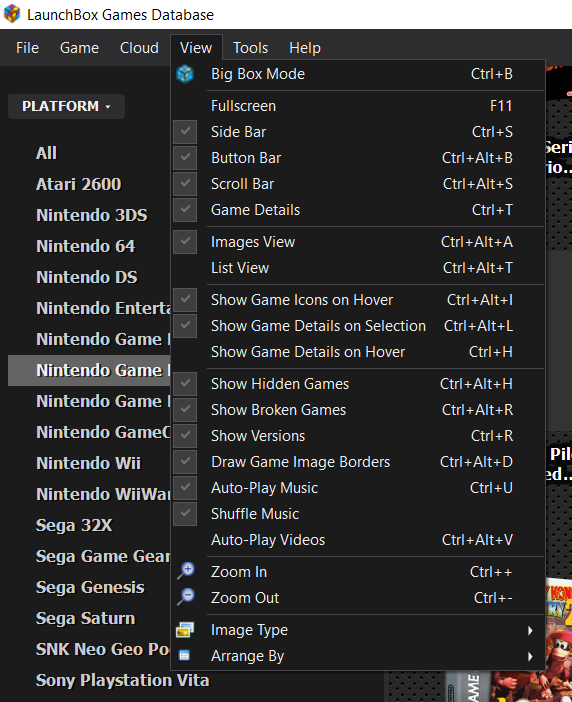Choose Zoom Out menu entry

[x=358, y=598]
